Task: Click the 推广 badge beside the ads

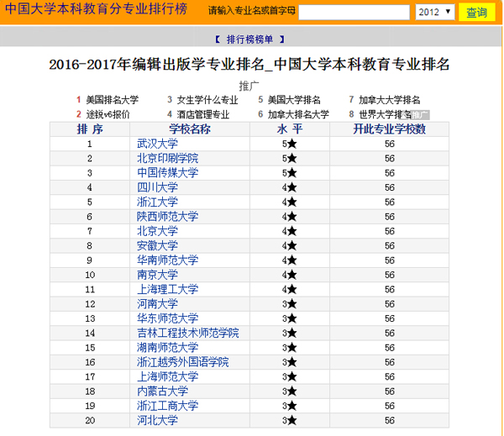Action: click(x=417, y=114)
